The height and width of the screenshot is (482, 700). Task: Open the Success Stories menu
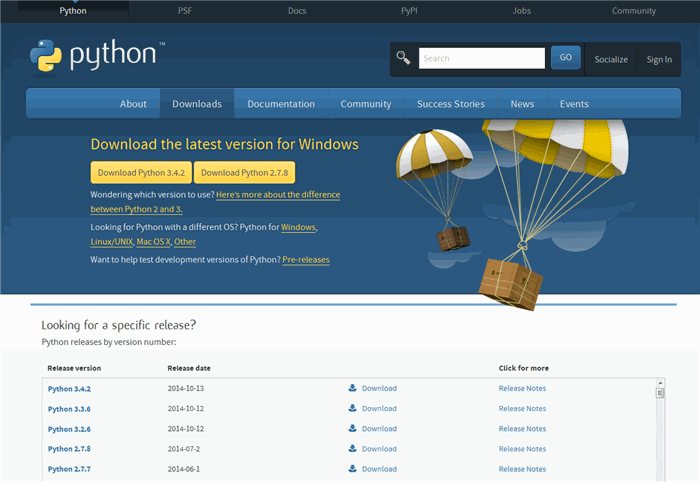coord(451,104)
